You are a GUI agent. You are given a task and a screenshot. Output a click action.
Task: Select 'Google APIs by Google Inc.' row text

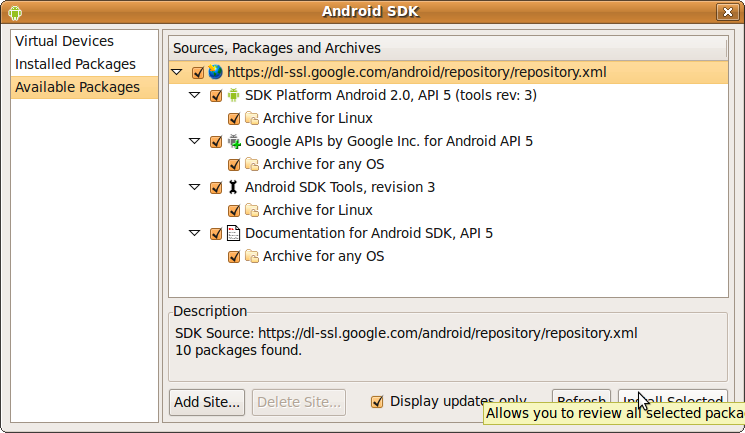(389, 141)
